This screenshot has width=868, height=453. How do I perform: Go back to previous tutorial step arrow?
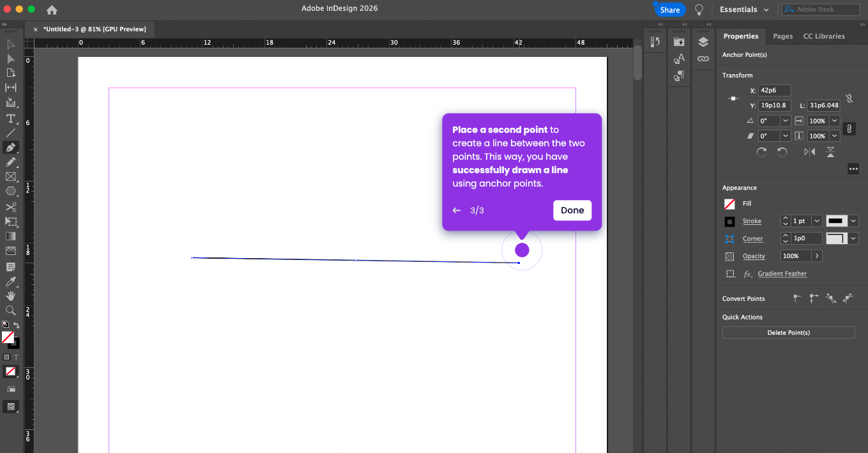[456, 210]
